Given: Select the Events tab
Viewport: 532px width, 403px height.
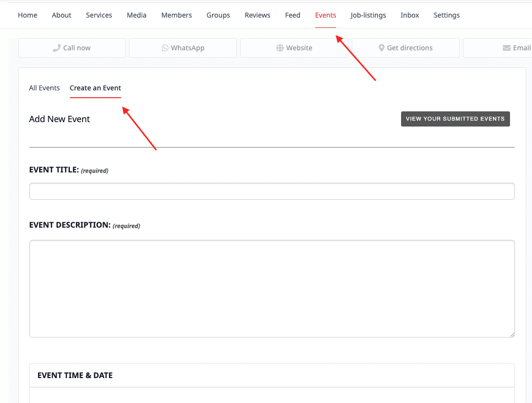Looking at the screenshot, I should tap(325, 15).
